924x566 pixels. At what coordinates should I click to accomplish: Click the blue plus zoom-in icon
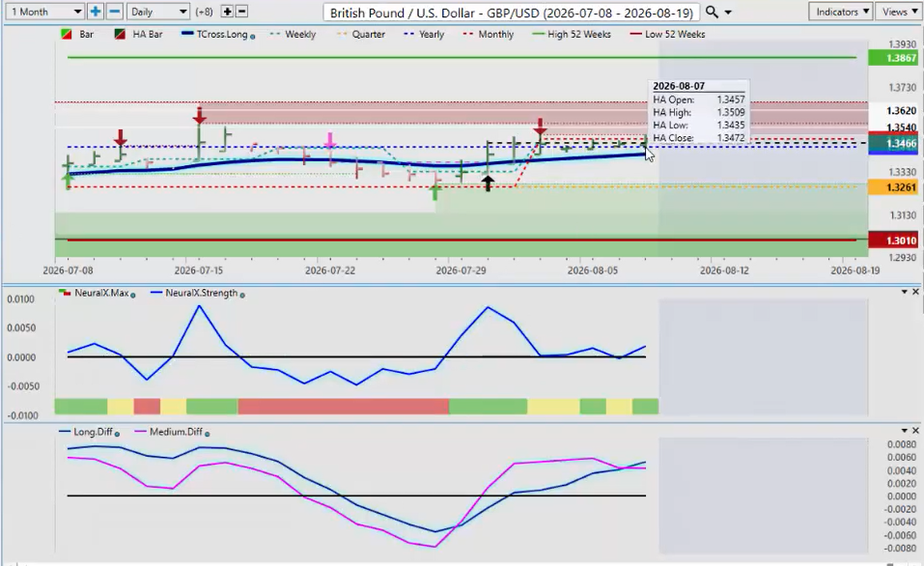[x=95, y=12]
